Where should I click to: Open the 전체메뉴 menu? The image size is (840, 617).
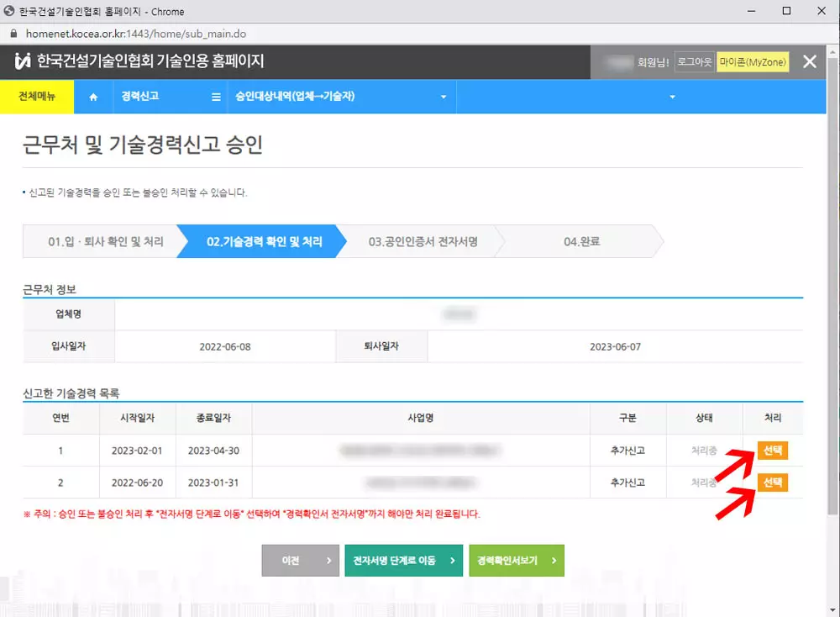pos(38,96)
